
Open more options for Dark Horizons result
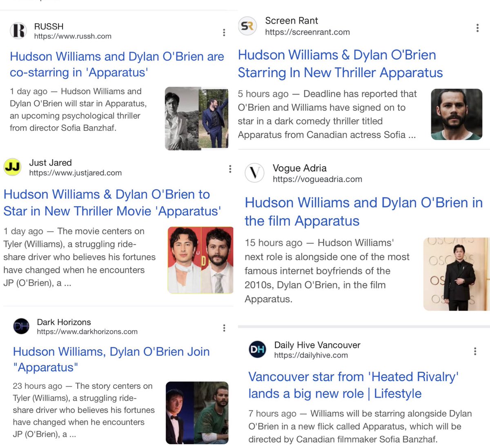coord(224,328)
